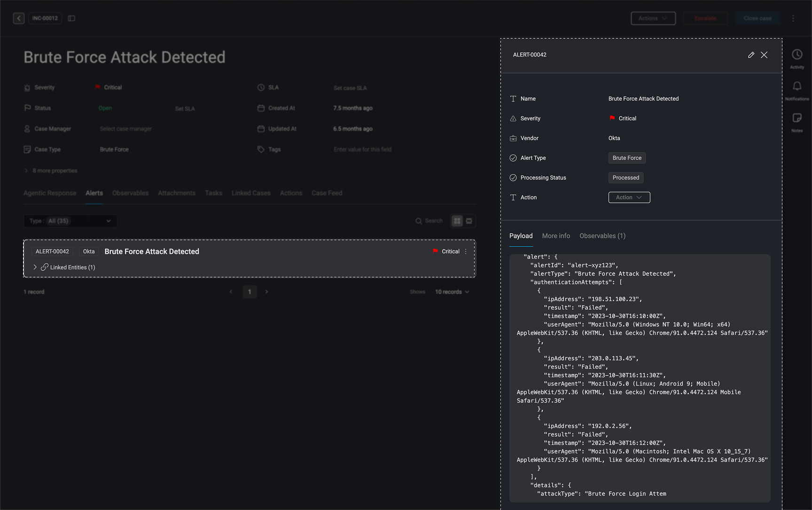The height and width of the screenshot is (510, 812).
Task: Click the Alert Type check icon
Action: 513,158
